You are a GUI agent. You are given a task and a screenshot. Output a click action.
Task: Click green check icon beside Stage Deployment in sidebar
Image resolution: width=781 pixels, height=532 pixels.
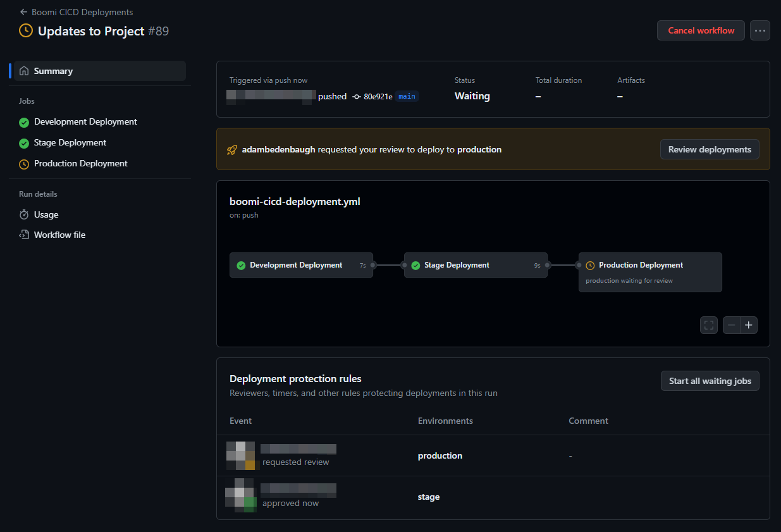[24, 143]
